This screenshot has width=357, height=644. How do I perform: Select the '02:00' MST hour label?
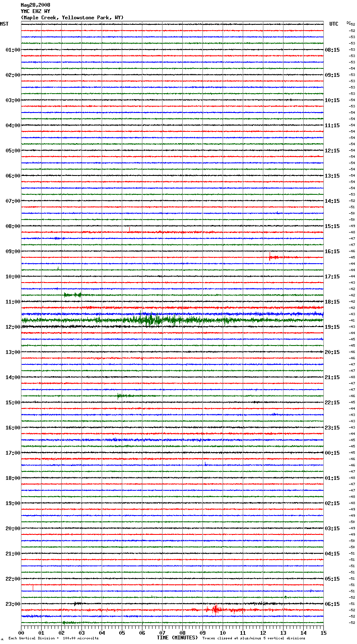[x=13, y=75]
